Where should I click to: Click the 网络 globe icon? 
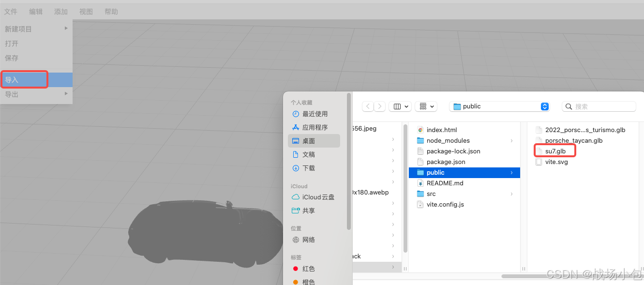pyautogui.click(x=296, y=240)
